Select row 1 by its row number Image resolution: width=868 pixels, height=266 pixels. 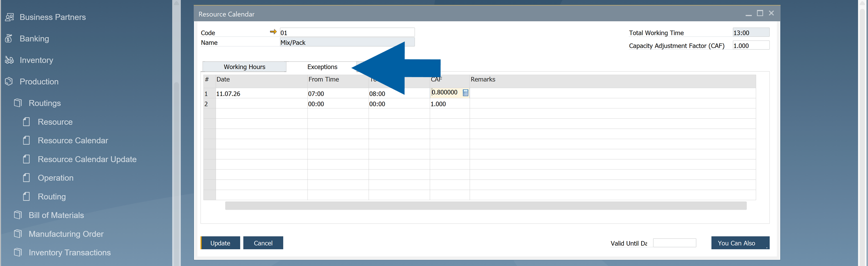tap(209, 94)
